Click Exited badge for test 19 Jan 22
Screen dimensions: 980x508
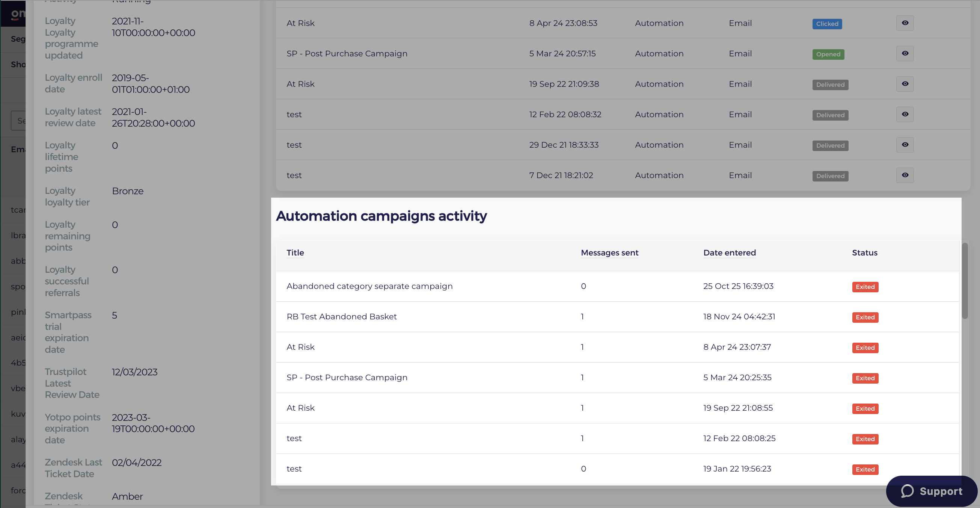(x=865, y=470)
